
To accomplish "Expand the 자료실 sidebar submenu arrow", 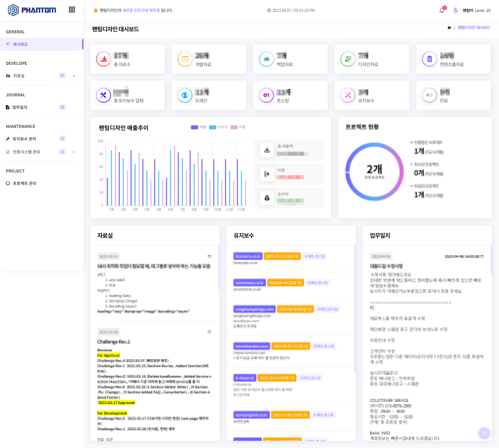I will point(74,76).
